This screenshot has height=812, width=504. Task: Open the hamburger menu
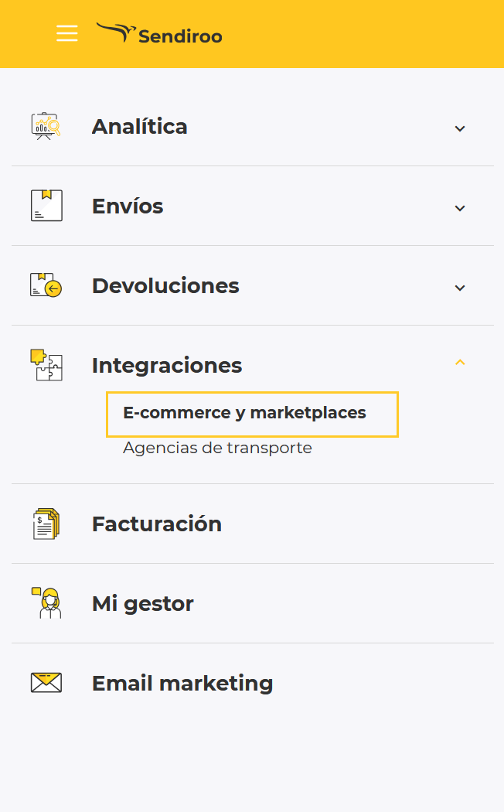click(x=67, y=33)
